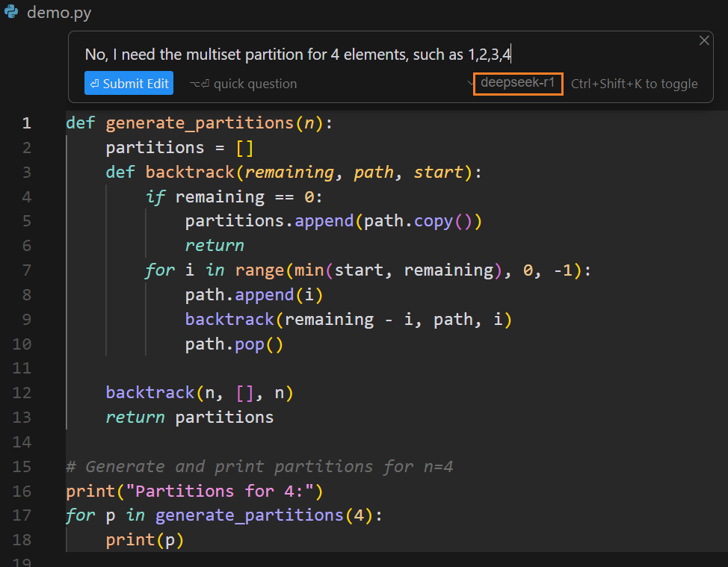
Task: Click 'backtrack(remaining - i, path, i)' call
Action: click(x=348, y=320)
